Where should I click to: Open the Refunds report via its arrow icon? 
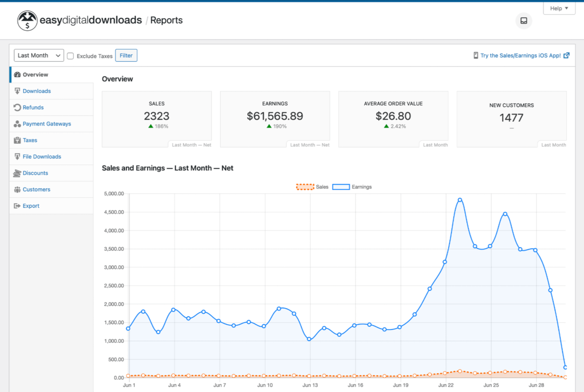pos(17,107)
